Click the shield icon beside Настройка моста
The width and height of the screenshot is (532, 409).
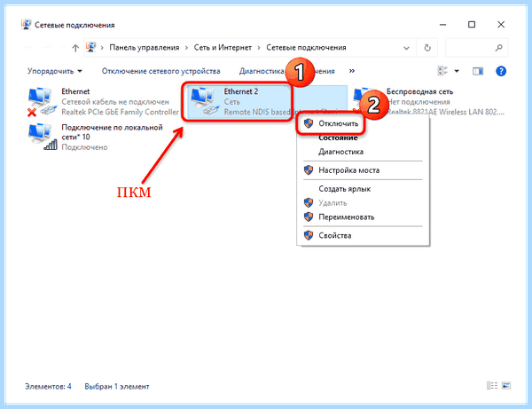pos(309,170)
